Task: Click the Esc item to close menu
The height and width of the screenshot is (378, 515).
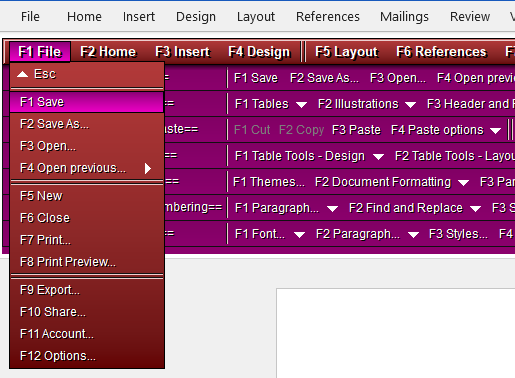Action: click(87, 74)
